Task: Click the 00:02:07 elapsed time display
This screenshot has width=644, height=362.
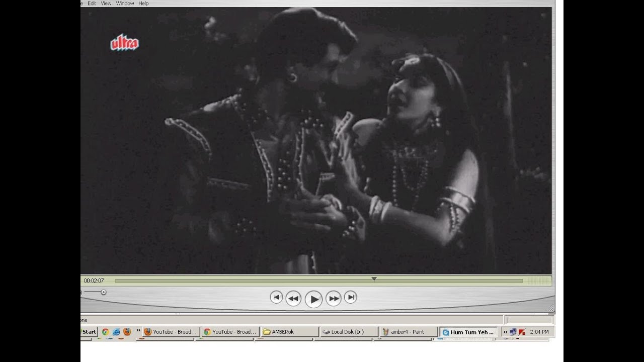Action: [x=94, y=281]
